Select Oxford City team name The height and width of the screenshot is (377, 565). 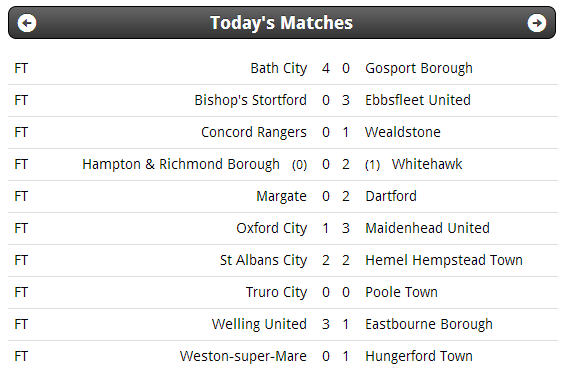click(272, 229)
